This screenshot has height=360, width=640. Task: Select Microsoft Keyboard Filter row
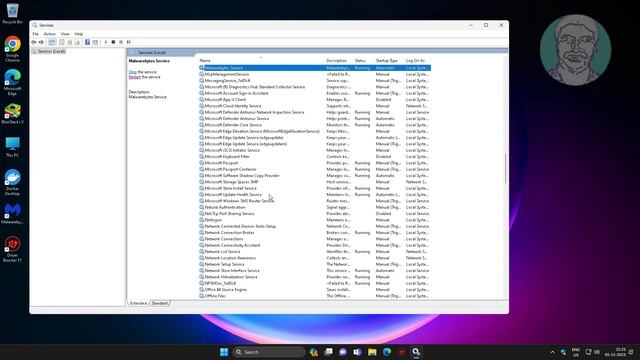click(x=315, y=156)
